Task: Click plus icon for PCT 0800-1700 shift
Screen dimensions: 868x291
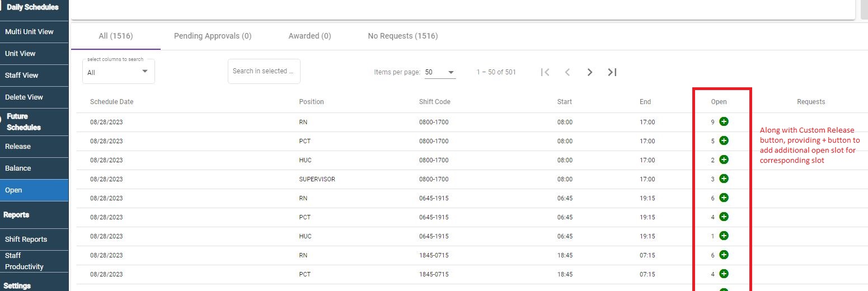Action: pyautogui.click(x=724, y=140)
